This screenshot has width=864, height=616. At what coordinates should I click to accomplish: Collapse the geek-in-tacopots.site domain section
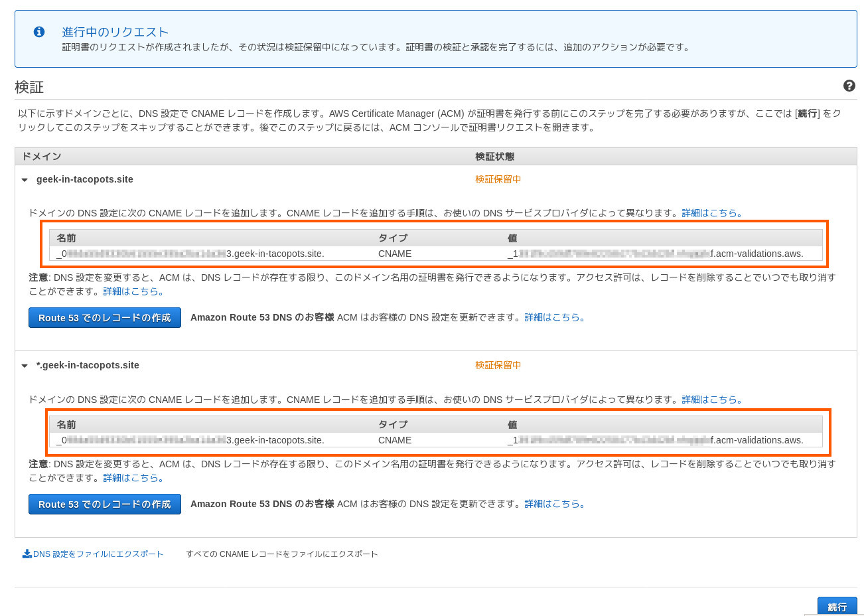pyautogui.click(x=25, y=180)
